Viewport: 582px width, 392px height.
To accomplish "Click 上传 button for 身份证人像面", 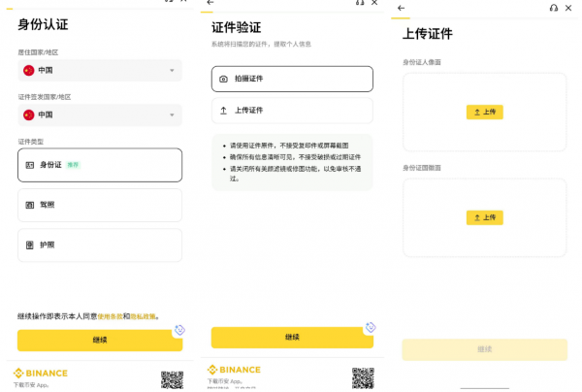I will pyautogui.click(x=484, y=113).
